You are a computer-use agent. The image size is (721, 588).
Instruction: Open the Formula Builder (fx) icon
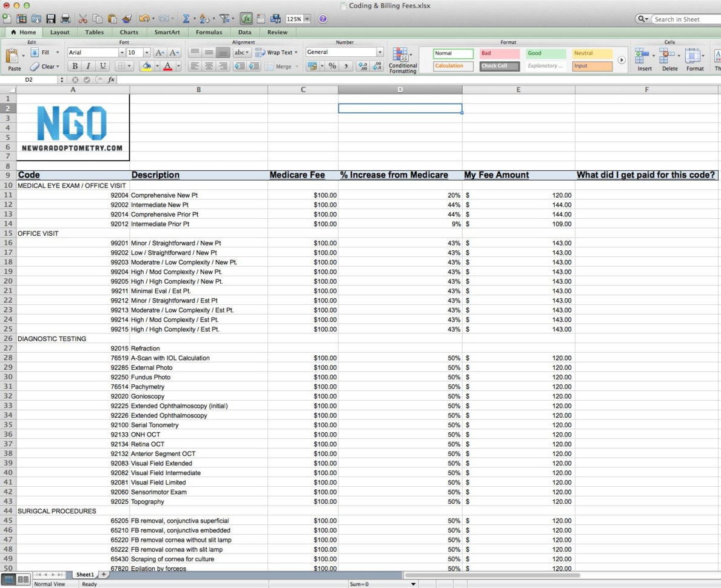tap(247, 18)
